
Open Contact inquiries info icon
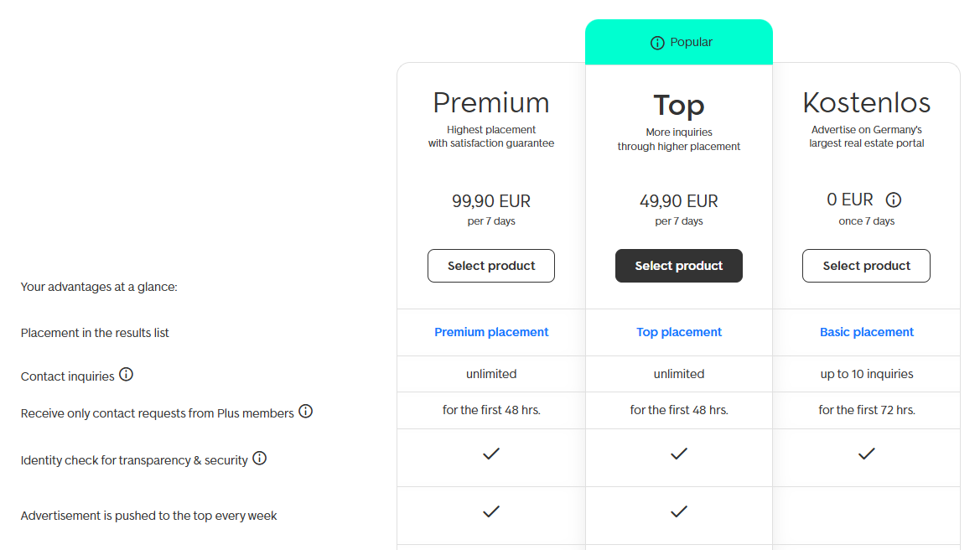click(126, 374)
